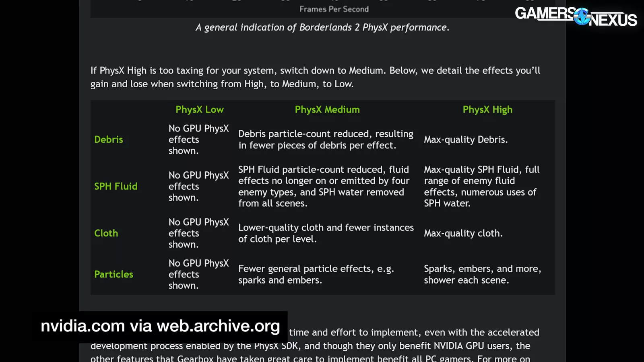The width and height of the screenshot is (644, 362).
Task: Click the paragraph about PhysX High being taxing
Action: click(x=315, y=77)
